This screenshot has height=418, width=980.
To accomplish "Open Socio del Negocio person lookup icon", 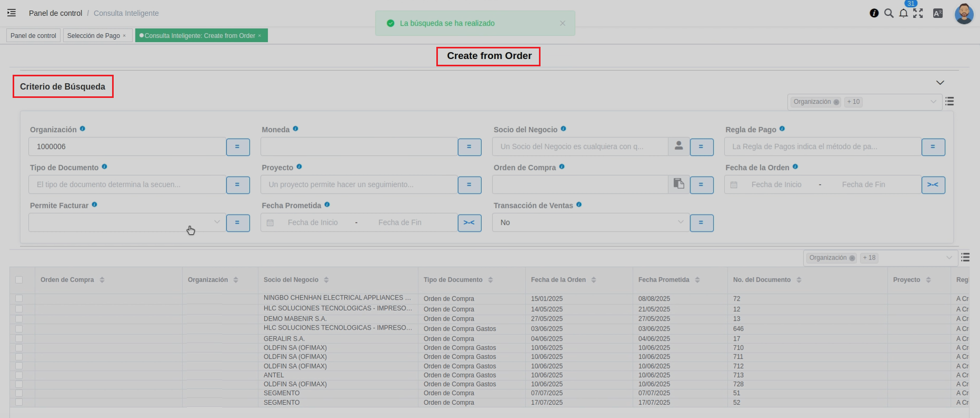I will (x=679, y=146).
